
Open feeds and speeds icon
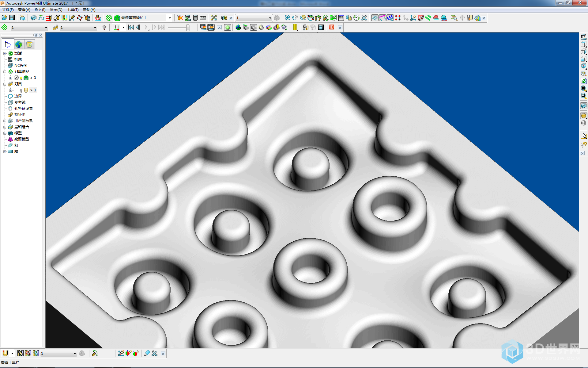(41, 18)
